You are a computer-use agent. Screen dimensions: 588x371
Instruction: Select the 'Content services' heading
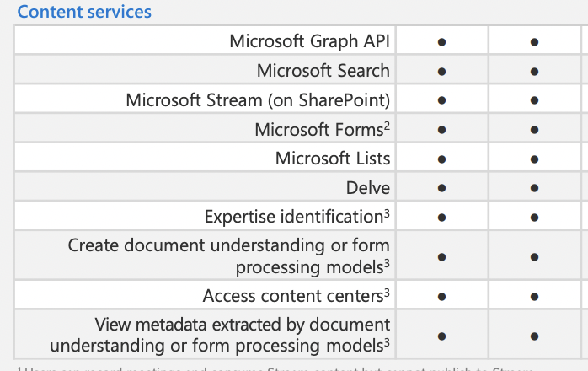coord(84,12)
